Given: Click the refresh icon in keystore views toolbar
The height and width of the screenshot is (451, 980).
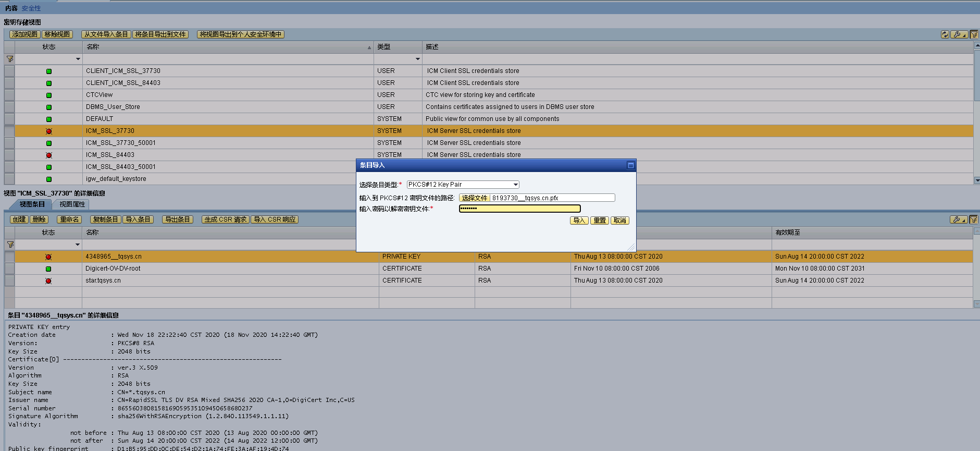Looking at the screenshot, I should [x=945, y=34].
